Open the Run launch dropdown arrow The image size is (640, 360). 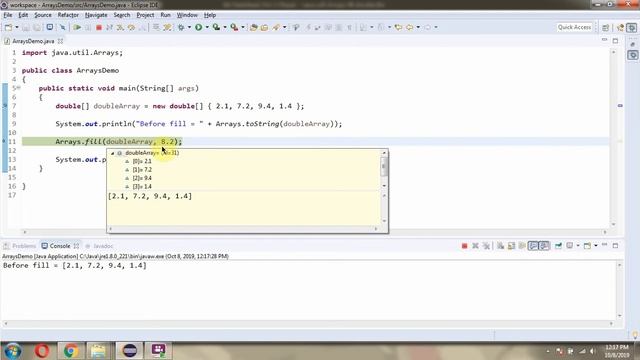click(x=207, y=27)
